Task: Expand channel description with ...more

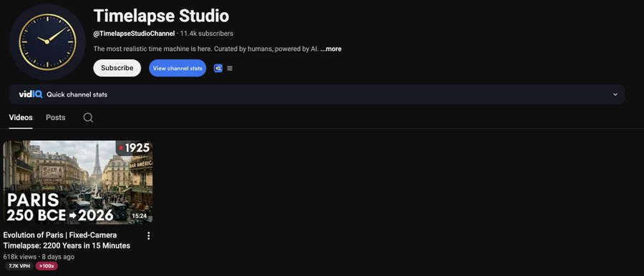Action: tap(331, 49)
